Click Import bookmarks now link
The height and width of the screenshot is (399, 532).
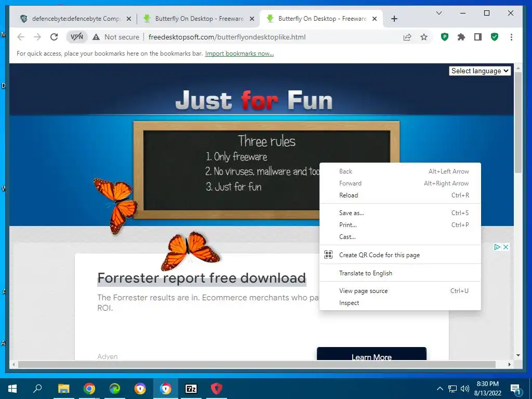pyautogui.click(x=240, y=54)
